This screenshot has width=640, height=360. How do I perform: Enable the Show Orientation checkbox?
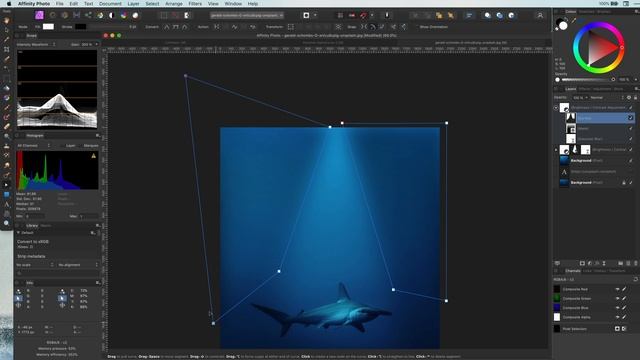pyautogui.click(x=417, y=27)
